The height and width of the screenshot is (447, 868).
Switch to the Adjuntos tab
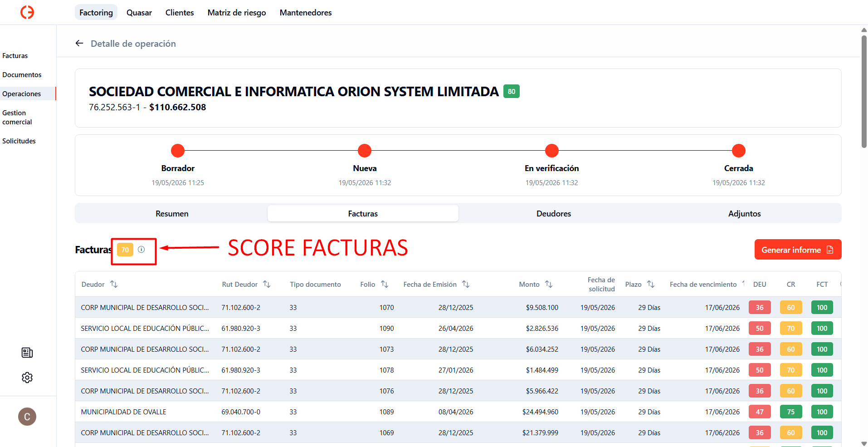tap(745, 213)
